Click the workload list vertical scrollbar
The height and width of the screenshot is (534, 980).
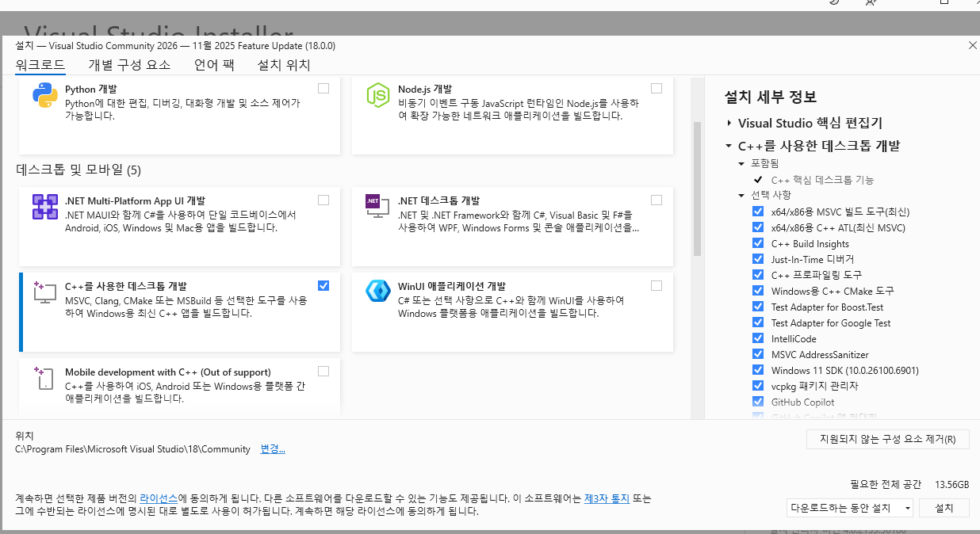[698, 189]
